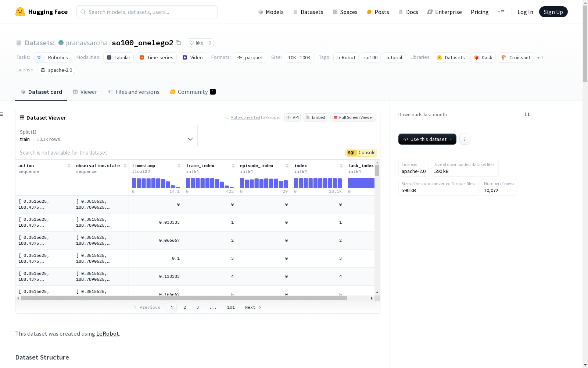Open Full Screen Viewer
Screen dimensions: 588x368
click(353, 117)
